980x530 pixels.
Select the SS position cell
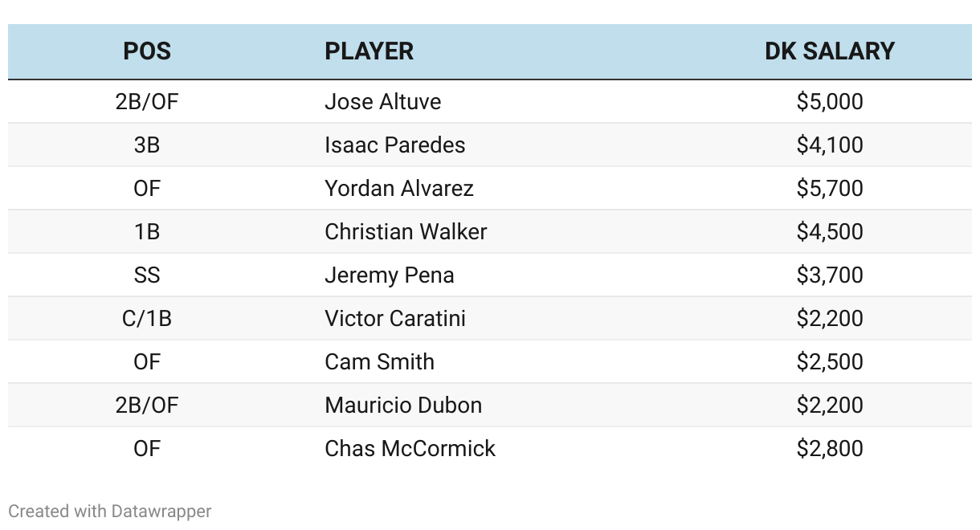click(x=147, y=275)
